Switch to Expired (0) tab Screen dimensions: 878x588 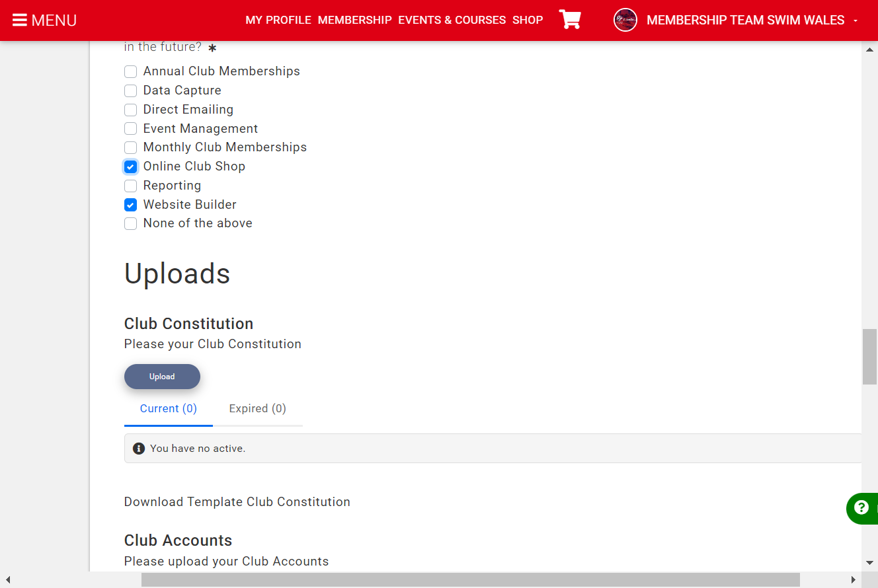pos(258,408)
